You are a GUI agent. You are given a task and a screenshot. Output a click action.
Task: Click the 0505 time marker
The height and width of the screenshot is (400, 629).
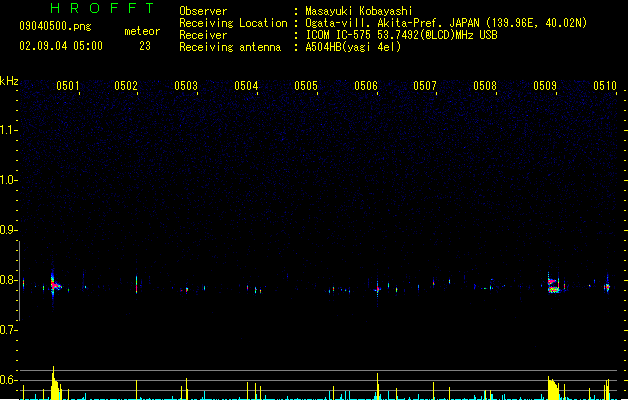pyautogui.click(x=306, y=86)
